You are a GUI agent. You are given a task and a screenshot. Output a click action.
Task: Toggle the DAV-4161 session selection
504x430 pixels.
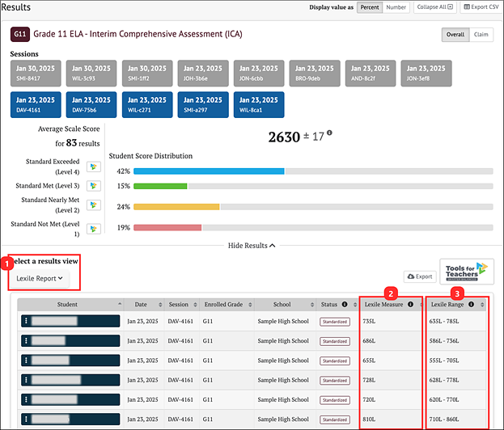pos(35,103)
